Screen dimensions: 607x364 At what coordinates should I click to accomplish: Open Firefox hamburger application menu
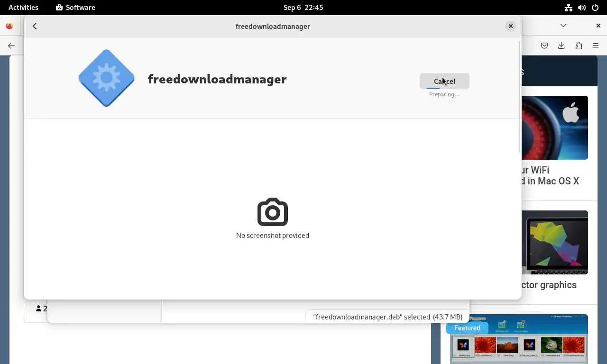click(x=596, y=45)
